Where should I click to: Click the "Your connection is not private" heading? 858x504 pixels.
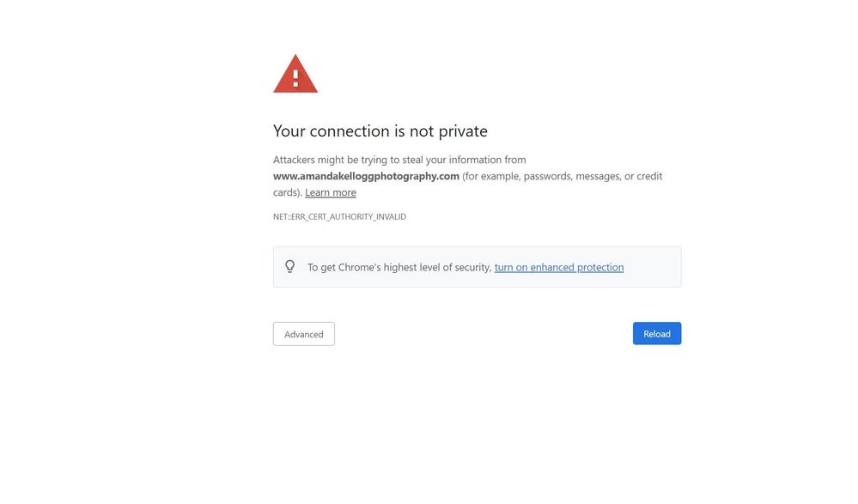coord(380,131)
